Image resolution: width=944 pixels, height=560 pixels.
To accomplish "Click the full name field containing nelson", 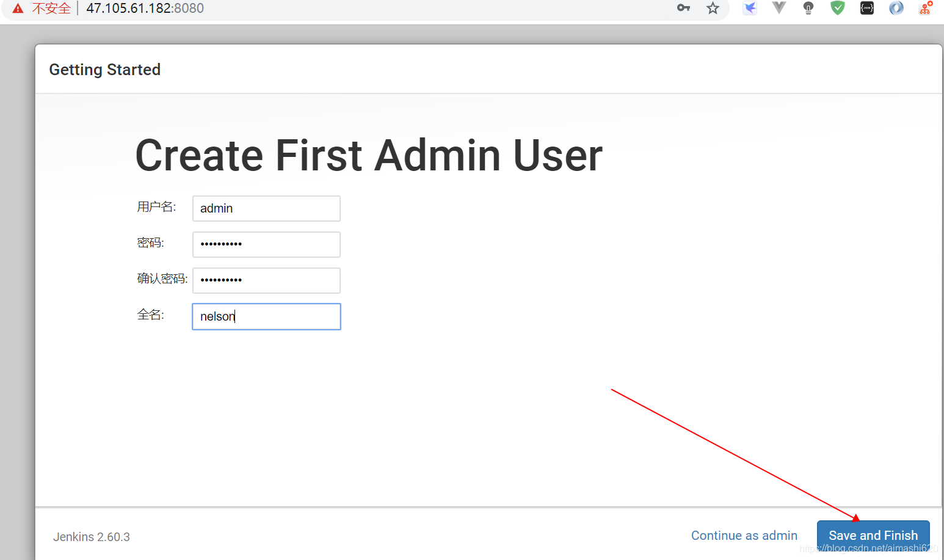I will point(266,316).
